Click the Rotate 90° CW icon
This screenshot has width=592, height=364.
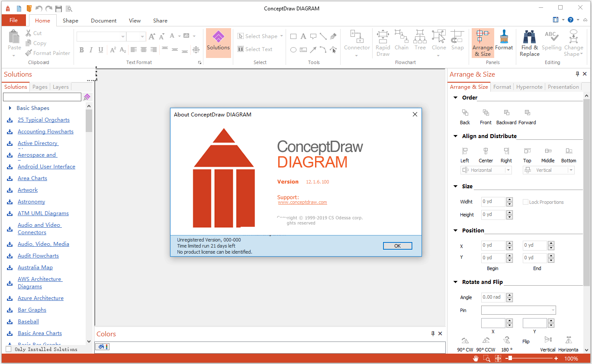(x=465, y=341)
